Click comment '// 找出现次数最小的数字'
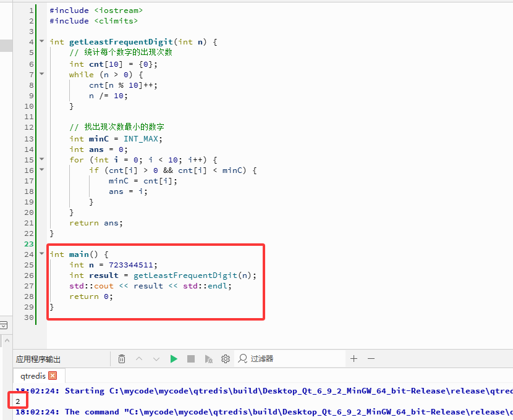Screen dimensions: 513x420 coord(117,127)
